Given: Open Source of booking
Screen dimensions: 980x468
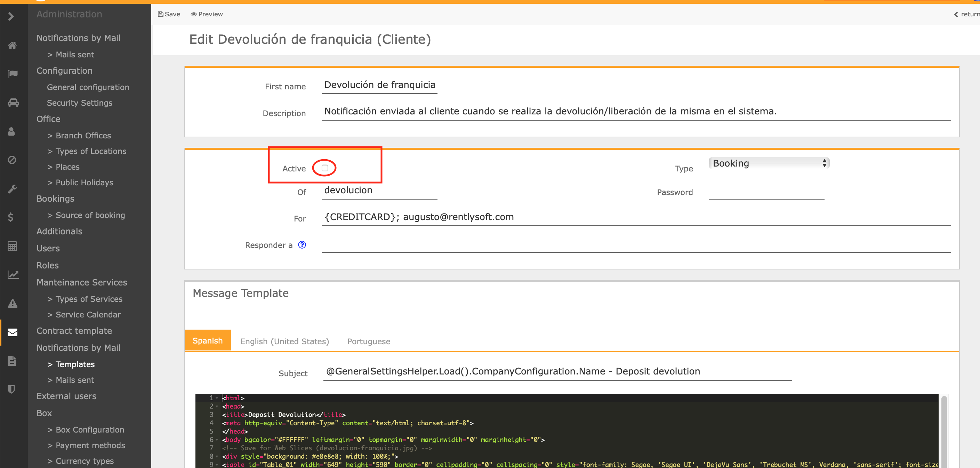Looking at the screenshot, I should [90, 215].
